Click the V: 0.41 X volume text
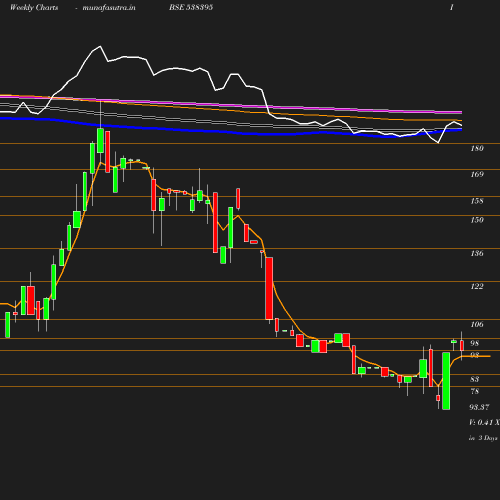500x500 pixels. 484,423
